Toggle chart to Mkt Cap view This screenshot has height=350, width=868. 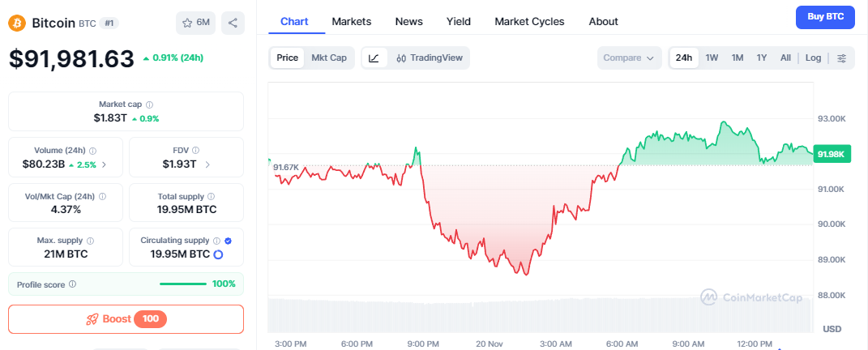click(329, 58)
